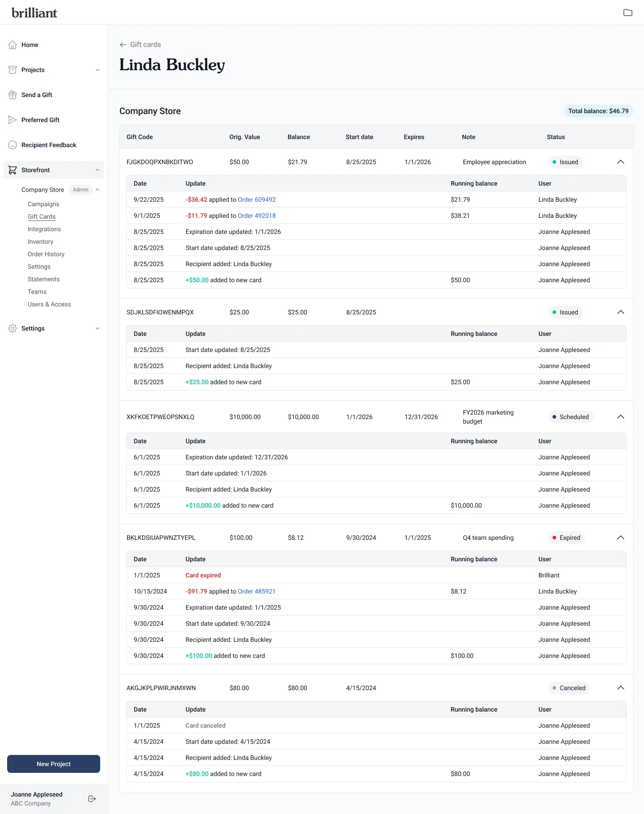644x814 pixels.
Task: Expand the Projects menu chevron
Action: 97,70
